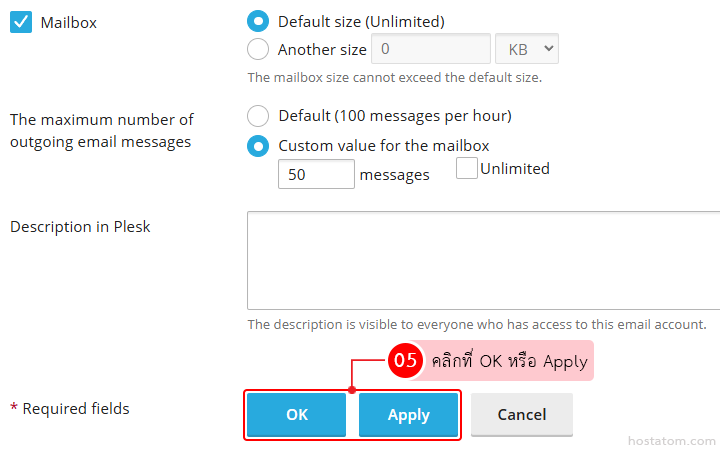Select Default (100 messages per hour) radio
Image resolution: width=720 pixels, height=449 pixels.
[x=258, y=116]
